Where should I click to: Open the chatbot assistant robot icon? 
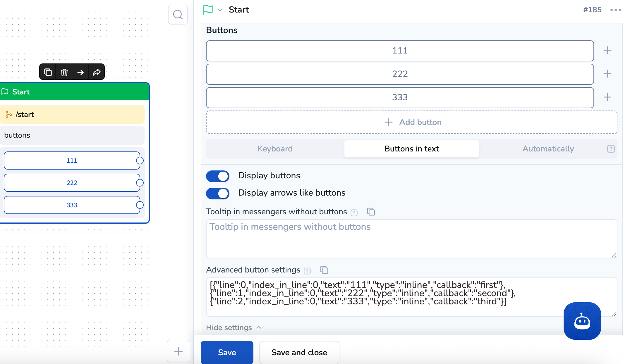(x=582, y=321)
